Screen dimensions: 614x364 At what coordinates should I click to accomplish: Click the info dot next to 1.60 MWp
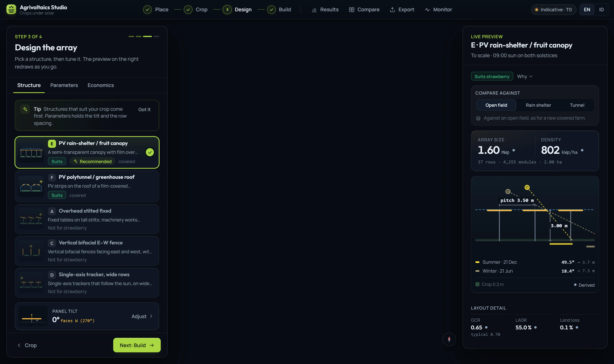click(x=514, y=150)
